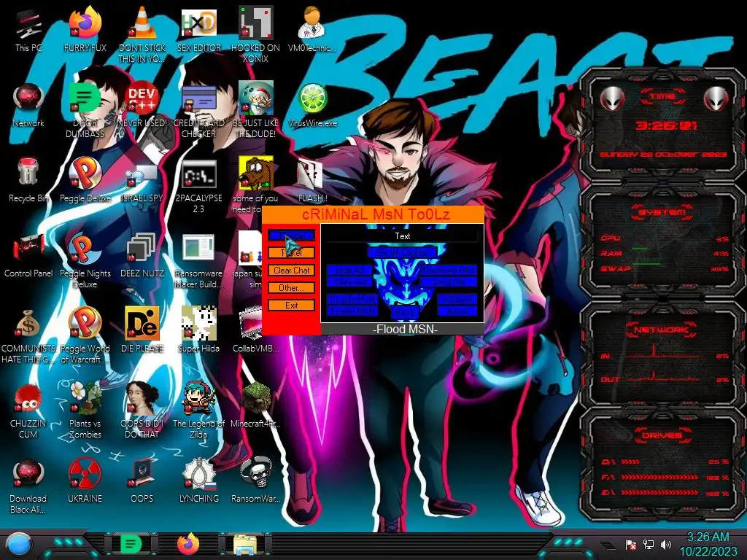747x560 pixels.
Task: Launch the Peggle Deluxe desktop icon
Action: click(x=85, y=180)
